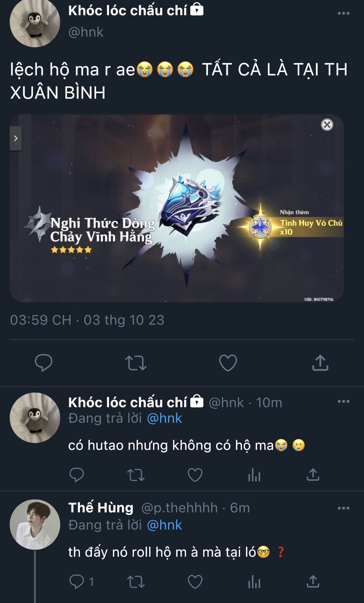Open Thế Hùng's profile picture
The height and width of the screenshot is (603, 364).
tap(35, 524)
